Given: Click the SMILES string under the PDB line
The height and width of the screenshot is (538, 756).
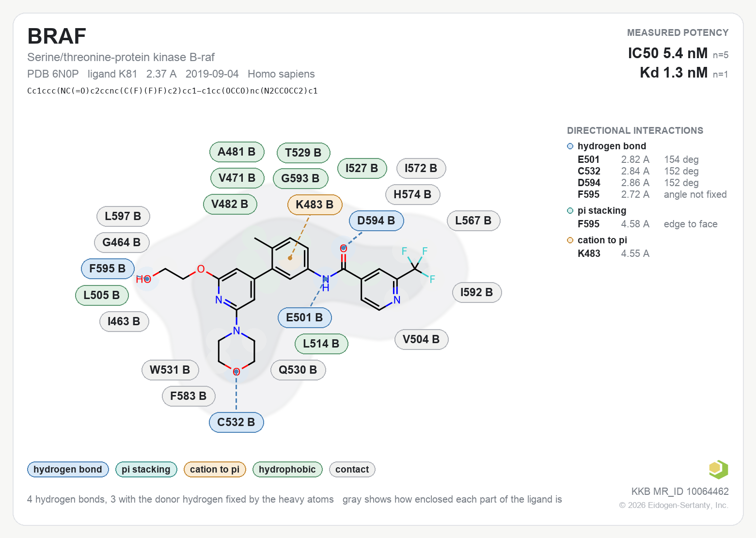Looking at the screenshot, I should coord(173,91).
